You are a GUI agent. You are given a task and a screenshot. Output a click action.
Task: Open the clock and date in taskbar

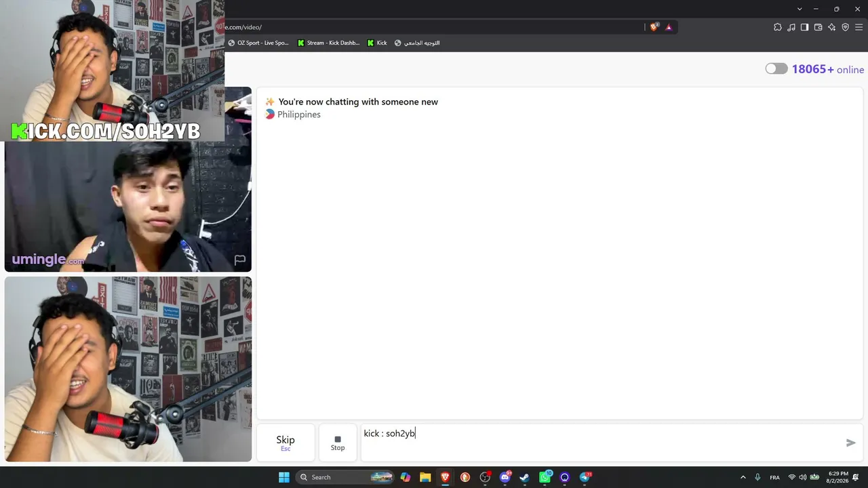[x=838, y=477]
